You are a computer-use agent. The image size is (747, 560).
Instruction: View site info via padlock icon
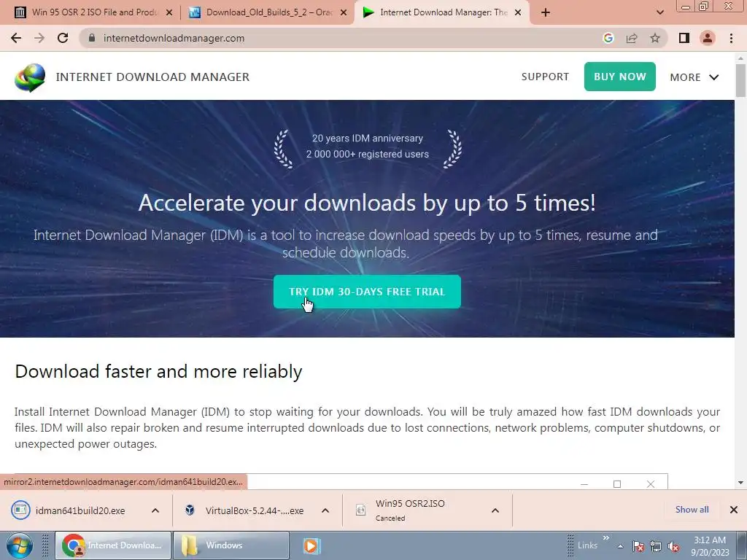[92, 38]
